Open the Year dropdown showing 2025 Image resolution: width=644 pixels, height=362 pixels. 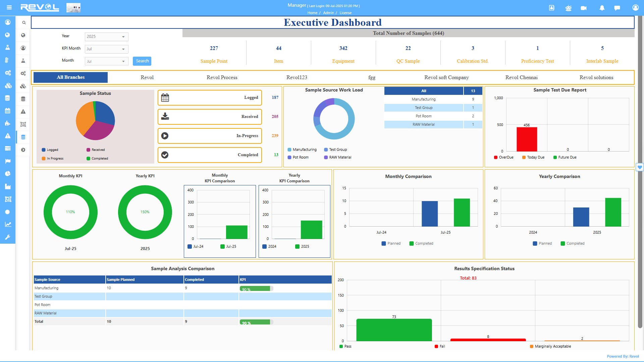pos(106,37)
